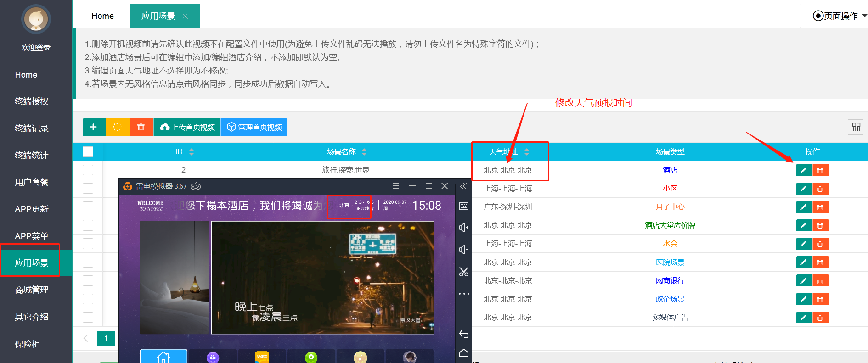This screenshot has width=868, height=363.
Task: Select the 页面操作 radio indicator
Action: tap(818, 16)
